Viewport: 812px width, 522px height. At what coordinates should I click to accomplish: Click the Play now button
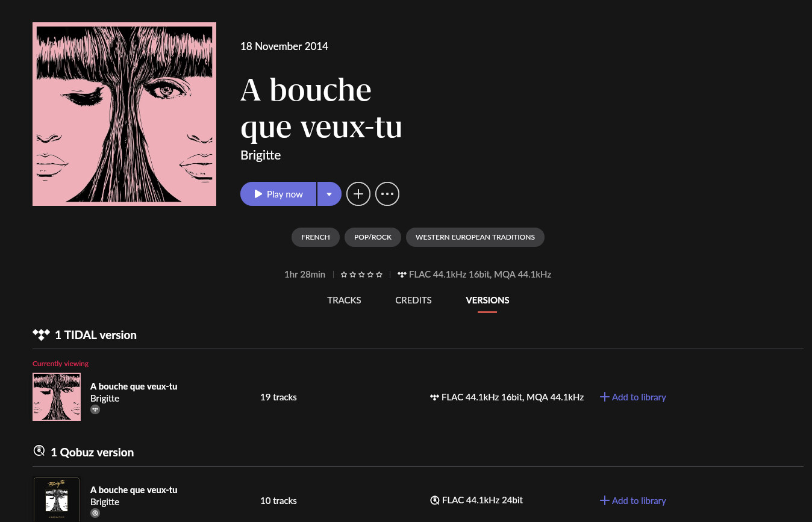point(278,194)
